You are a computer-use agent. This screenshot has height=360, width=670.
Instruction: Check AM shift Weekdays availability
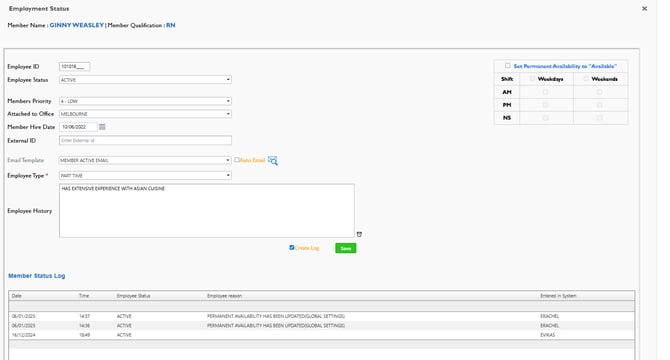(545, 92)
